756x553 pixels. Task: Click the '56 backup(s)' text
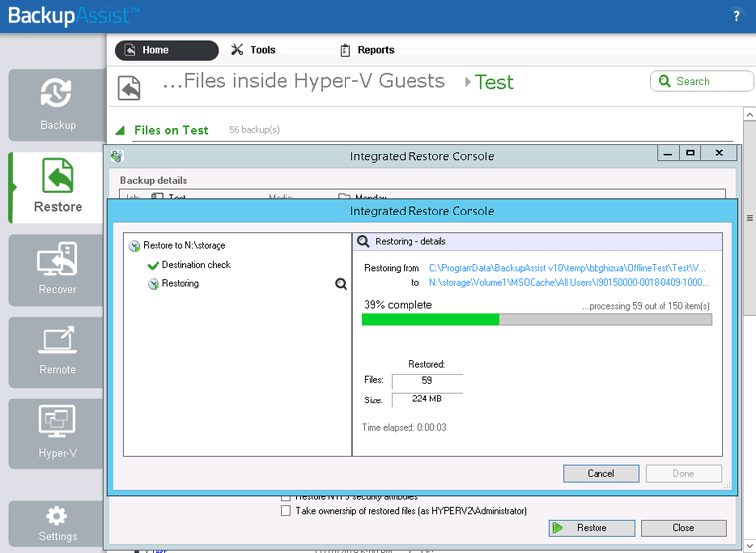click(254, 130)
